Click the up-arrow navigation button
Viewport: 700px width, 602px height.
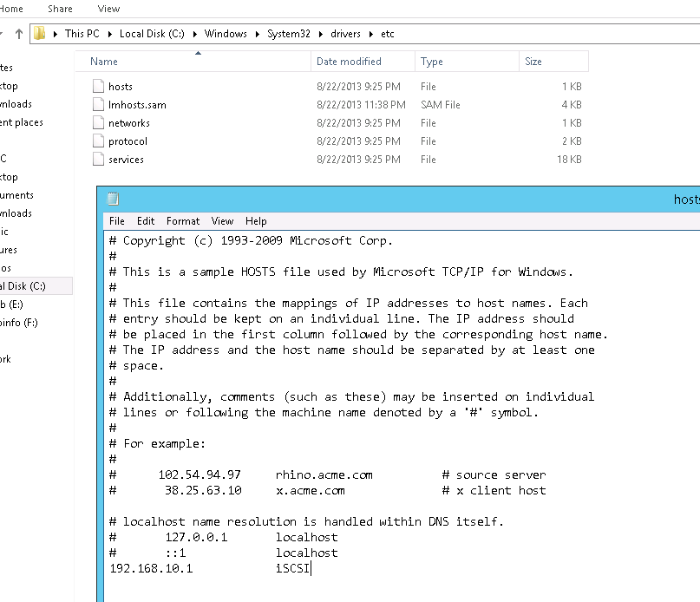[x=18, y=34]
